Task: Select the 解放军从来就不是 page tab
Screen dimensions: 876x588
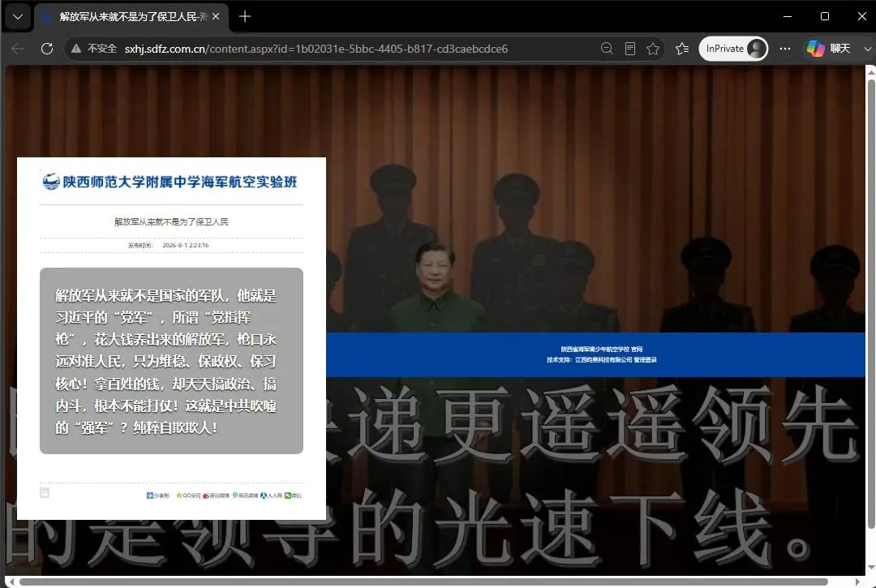Action: point(132,17)
